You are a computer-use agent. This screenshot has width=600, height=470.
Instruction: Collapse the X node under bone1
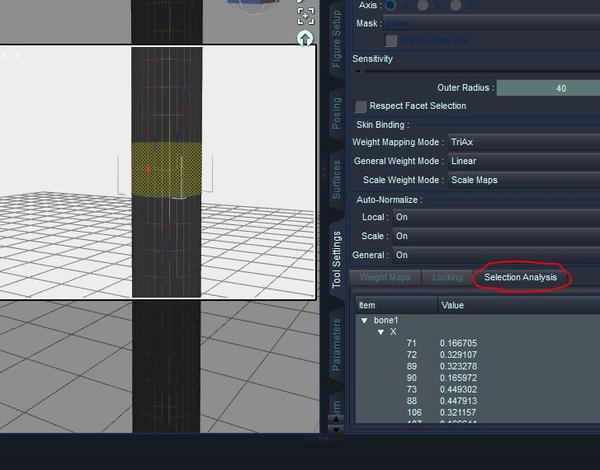point(380,332)
